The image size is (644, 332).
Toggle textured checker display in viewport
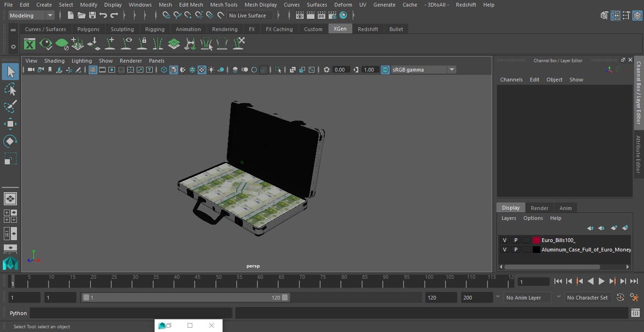(202, 70)
